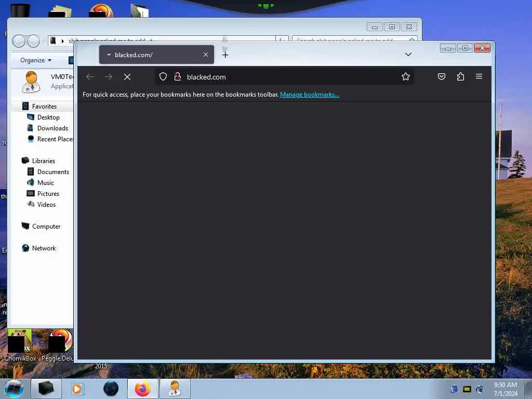Click the Network globe icon in Explorer
The image size is (532, 399).
coord(25,248)
